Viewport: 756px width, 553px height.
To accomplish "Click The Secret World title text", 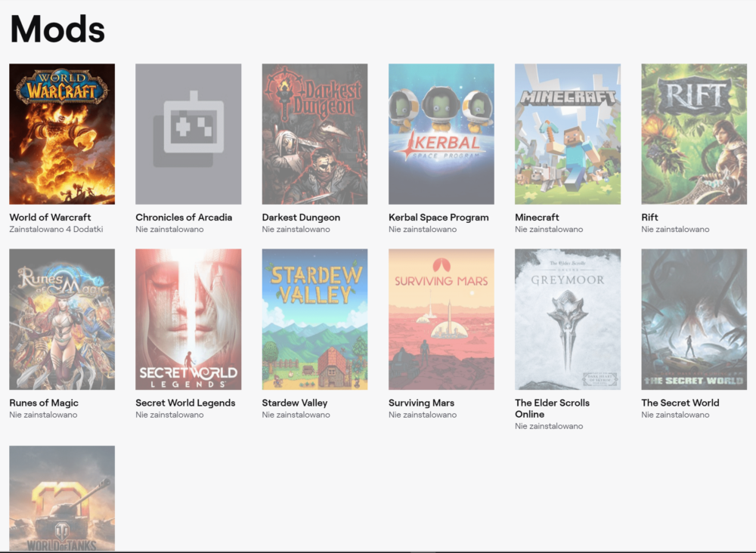I will [x=680, y=403].
